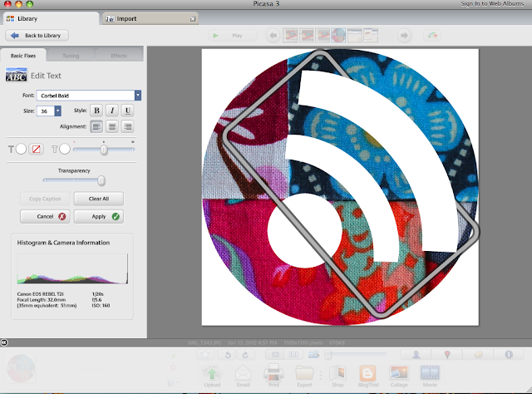Toggle Underline text style
Viewport: 532px width, 394px height.
click(x=127, y=111)
